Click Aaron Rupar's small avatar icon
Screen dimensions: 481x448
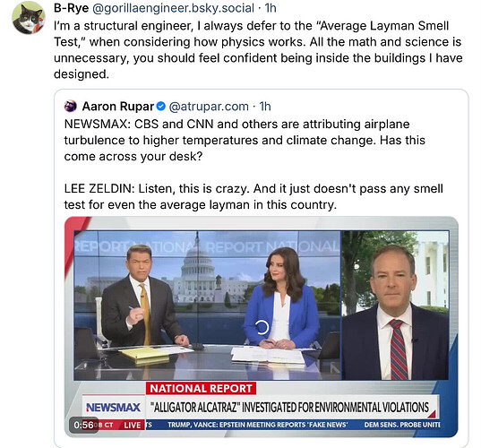[x=70, y=107]
